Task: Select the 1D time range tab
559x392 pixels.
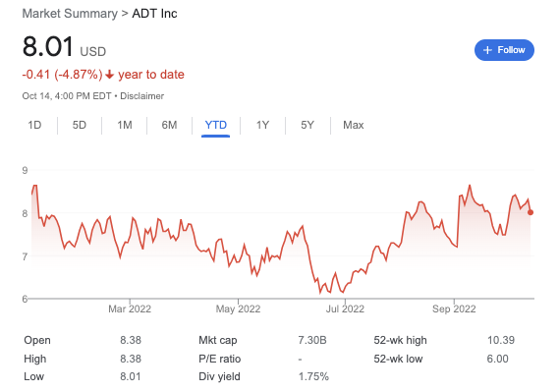Action: click(35, 125)
